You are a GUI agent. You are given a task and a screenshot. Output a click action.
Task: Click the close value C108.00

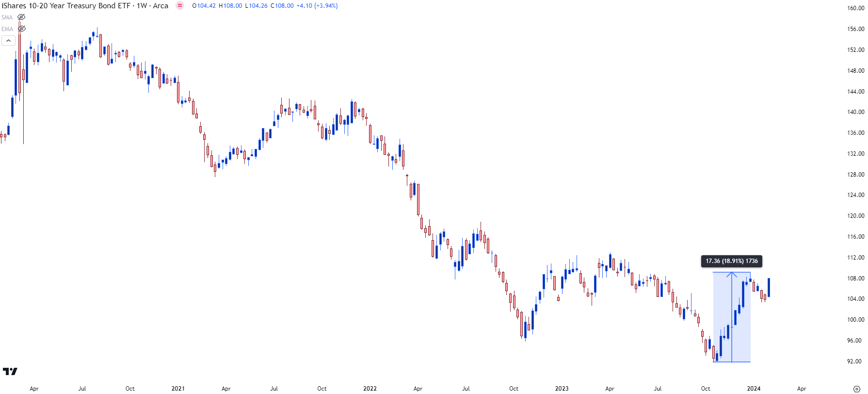point(282,6)
